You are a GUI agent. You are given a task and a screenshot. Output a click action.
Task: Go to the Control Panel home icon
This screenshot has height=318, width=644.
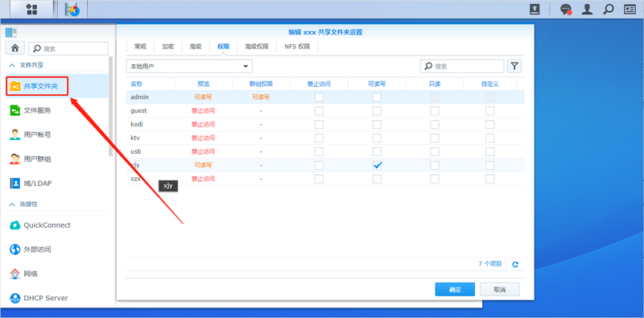(x=15, y=48)
